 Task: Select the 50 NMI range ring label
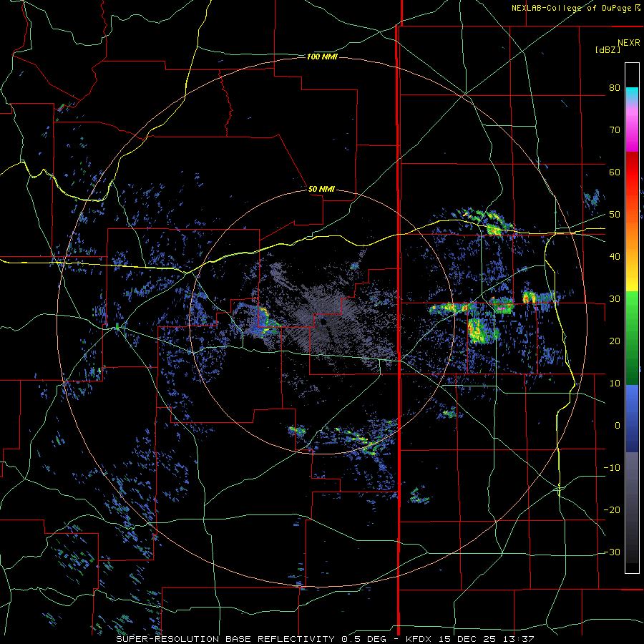pyautogui.click(x=321, y=190)
